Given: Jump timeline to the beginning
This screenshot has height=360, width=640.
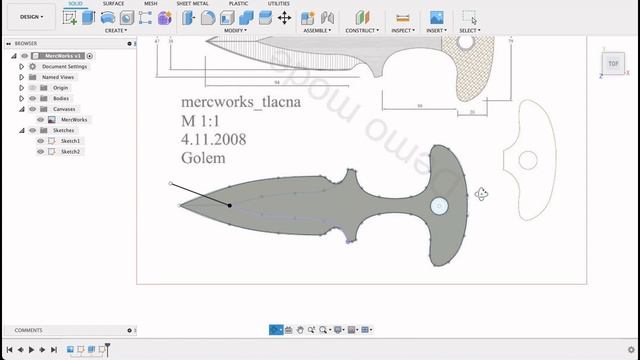Looking at the screenshot, I should pyautogui.click(x=9, y=350).
